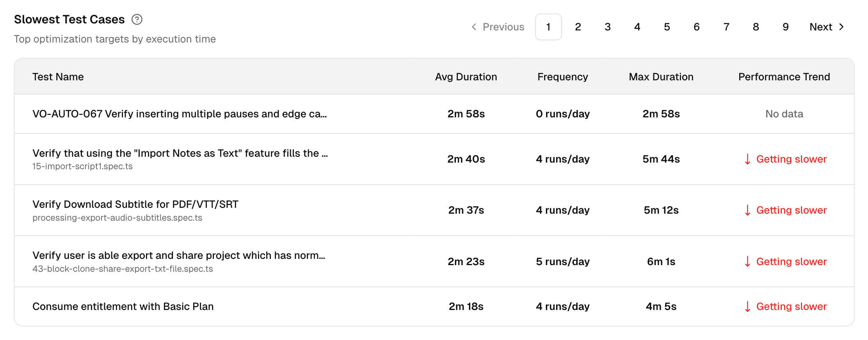Click the 2m 23s average duration value
The height and width of the screenshot is (340, 868).
click(x=466, y=262)
